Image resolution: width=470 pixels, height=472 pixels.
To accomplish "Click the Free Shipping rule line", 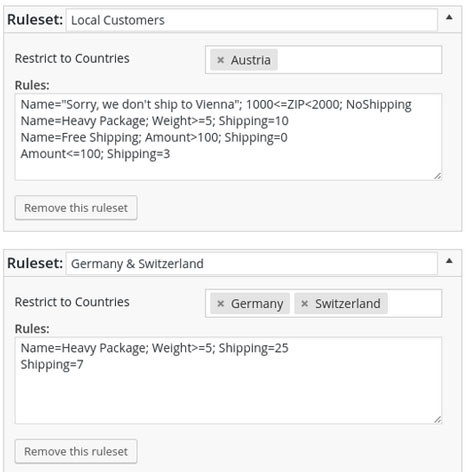I will coord(154,137).
